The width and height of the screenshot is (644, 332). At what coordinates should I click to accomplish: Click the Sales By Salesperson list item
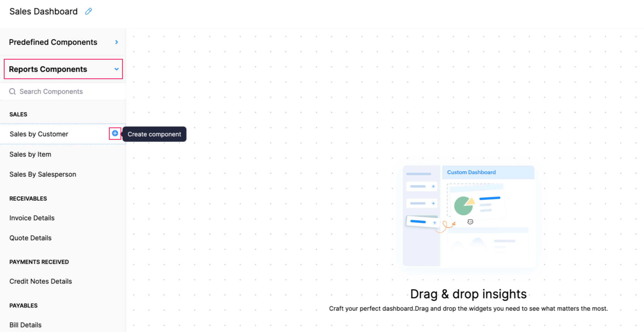(x=43, y=174)
